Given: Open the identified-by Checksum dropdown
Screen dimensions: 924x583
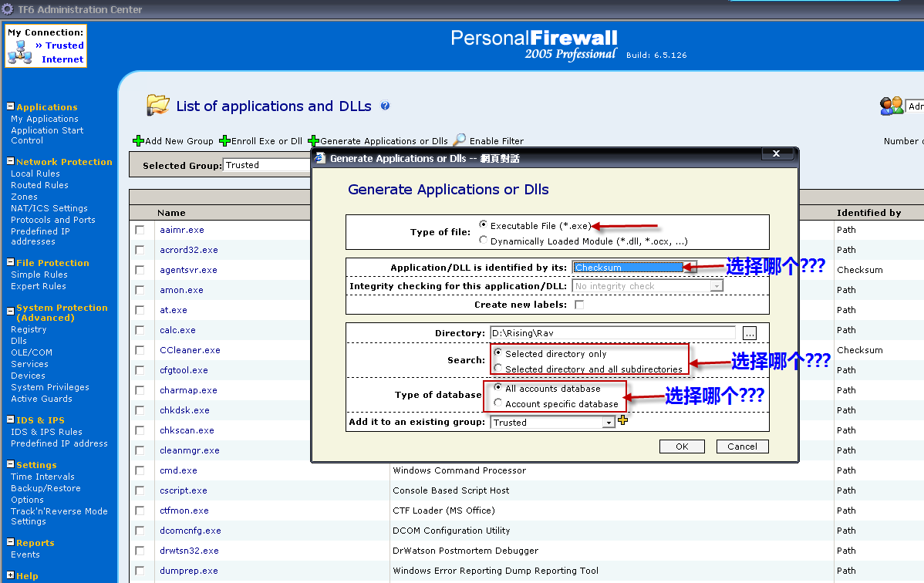Looking at the screenshot, I should click(x=634, y=268).
